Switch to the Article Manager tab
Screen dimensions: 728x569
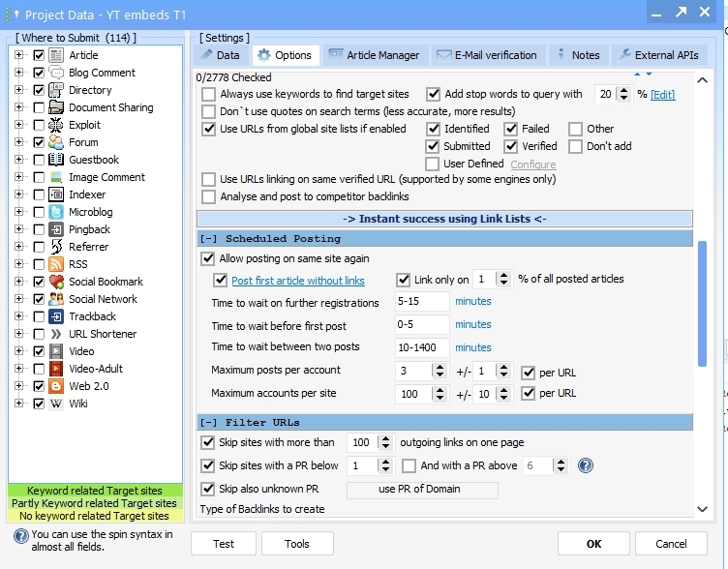tap(374, 55)
